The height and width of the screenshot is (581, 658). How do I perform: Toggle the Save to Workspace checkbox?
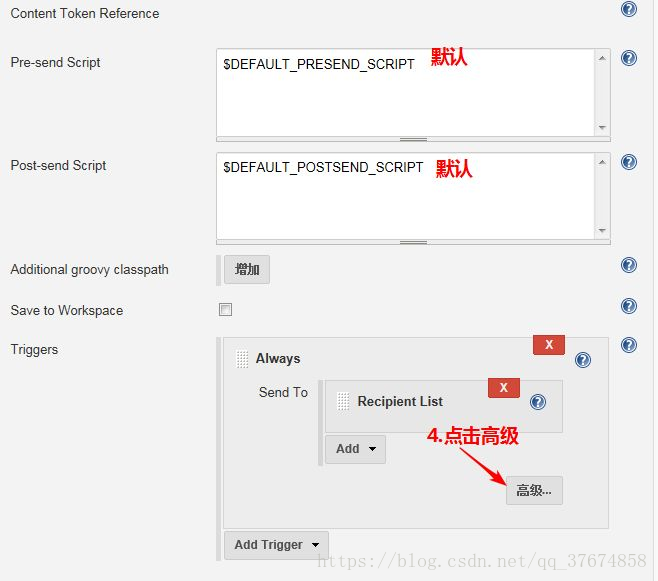pos(225,310)
